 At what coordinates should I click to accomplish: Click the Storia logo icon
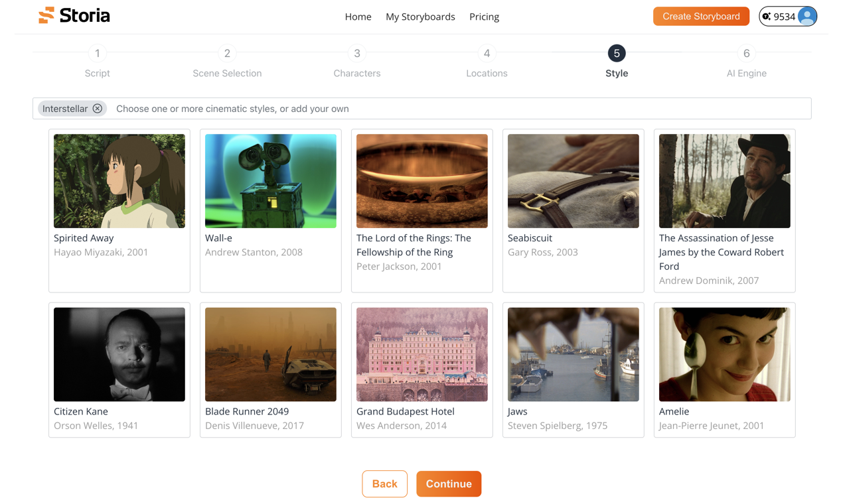pos(46,15)
